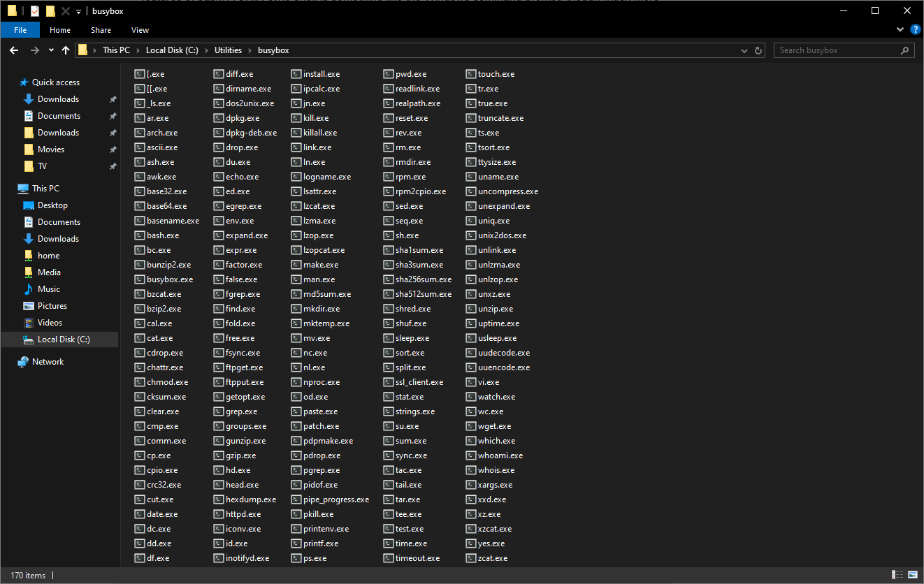This screenshot has width=924, height=584.
Task: Open Music under This PC
Action: click(x=49, y=289)
